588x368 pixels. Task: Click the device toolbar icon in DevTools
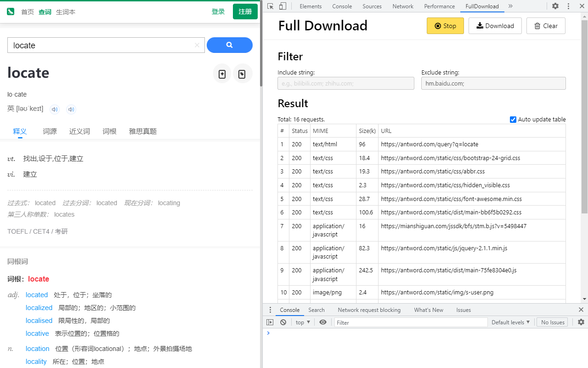(282, 6)
